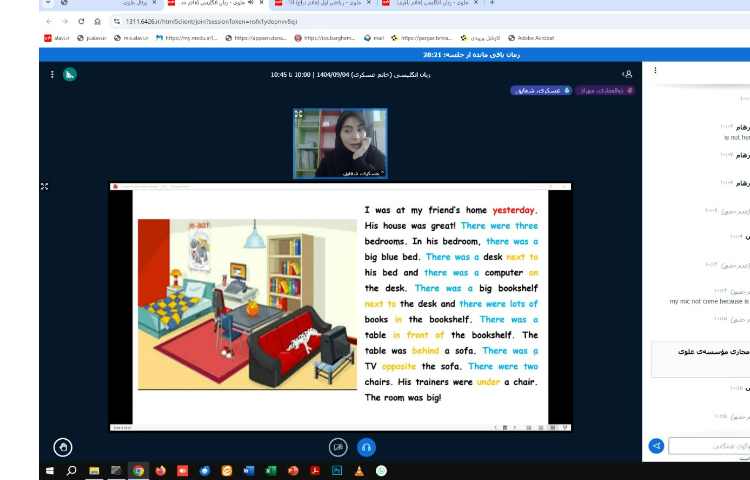Screen dimensions: 750x480
Task: Click the raise hand button
Action: [x=63, y=446]
